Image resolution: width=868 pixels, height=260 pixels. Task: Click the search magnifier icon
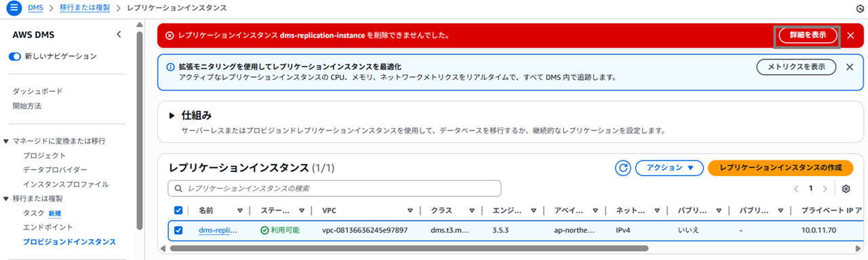tap(178, 188)
